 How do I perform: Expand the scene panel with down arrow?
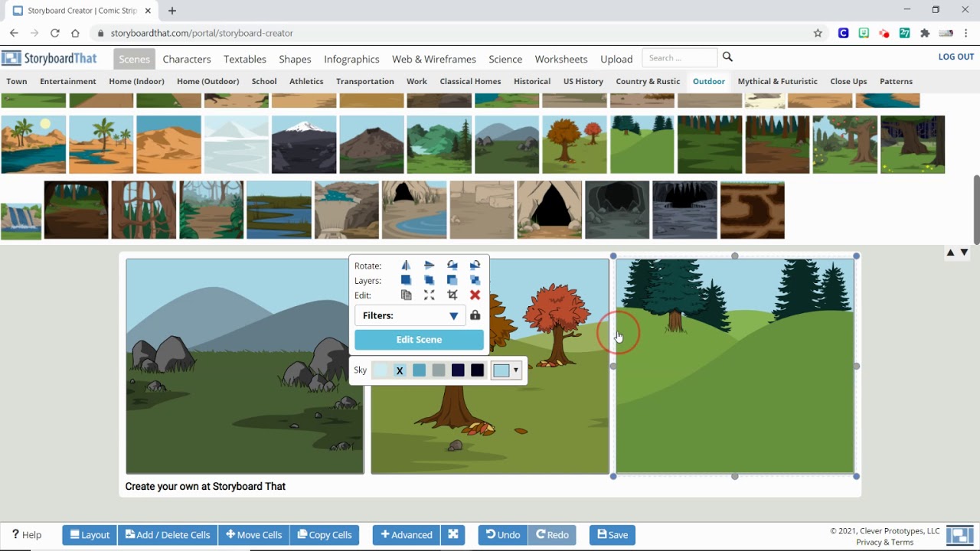pos(964,253)
